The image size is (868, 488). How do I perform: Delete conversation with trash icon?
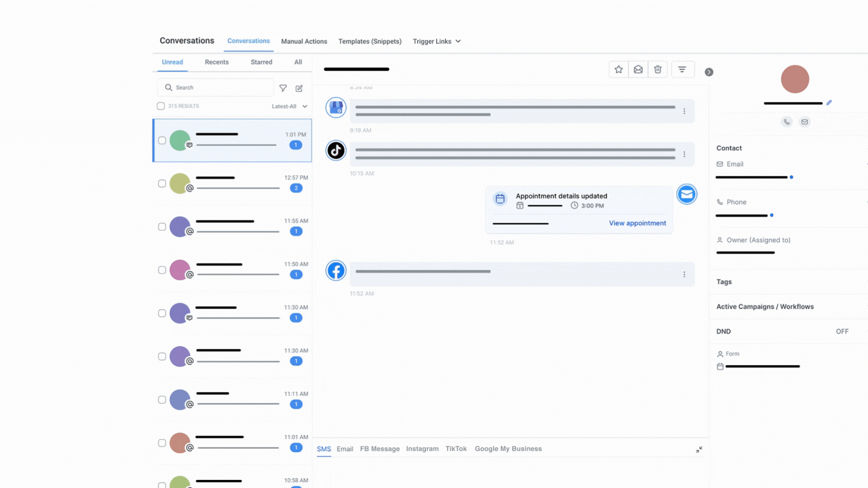(657, 70)
